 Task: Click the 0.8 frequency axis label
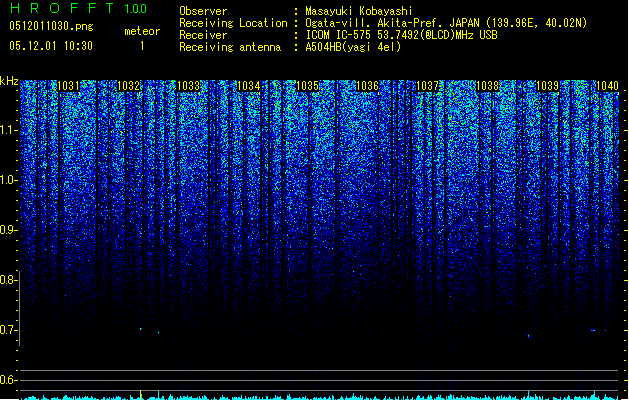(8, 280)
